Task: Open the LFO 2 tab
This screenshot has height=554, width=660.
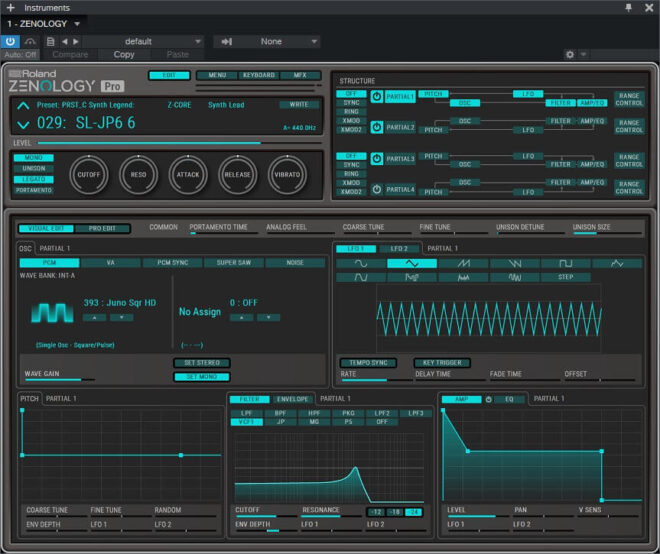Action: pos(399,249)
